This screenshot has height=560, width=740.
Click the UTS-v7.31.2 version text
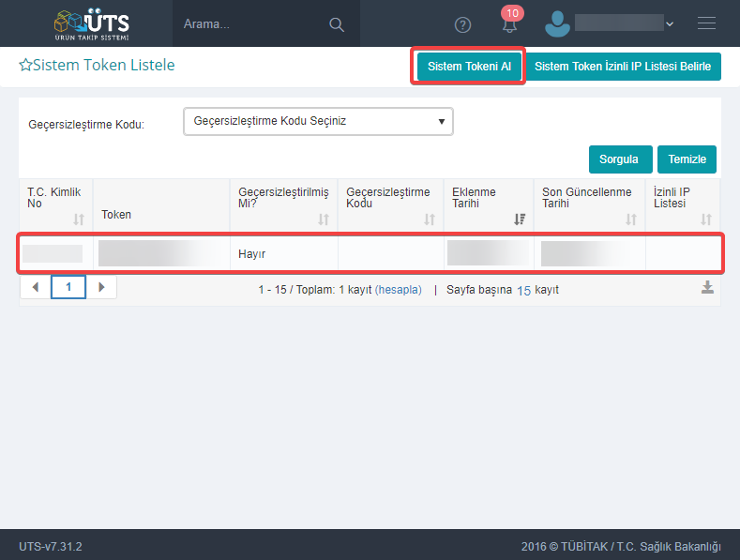click(x=51, y=546)
